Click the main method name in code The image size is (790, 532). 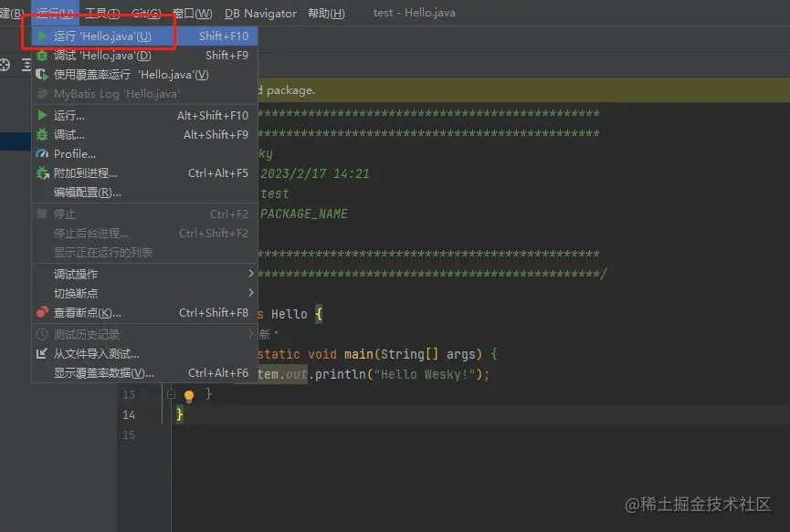[x=359, y=354]
